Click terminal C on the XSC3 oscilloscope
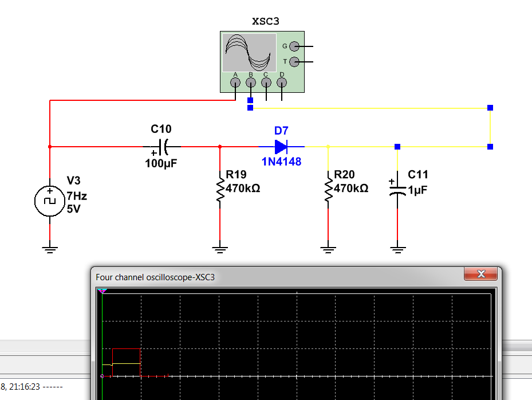Screen dimensions: 532x400 (266, 83)
